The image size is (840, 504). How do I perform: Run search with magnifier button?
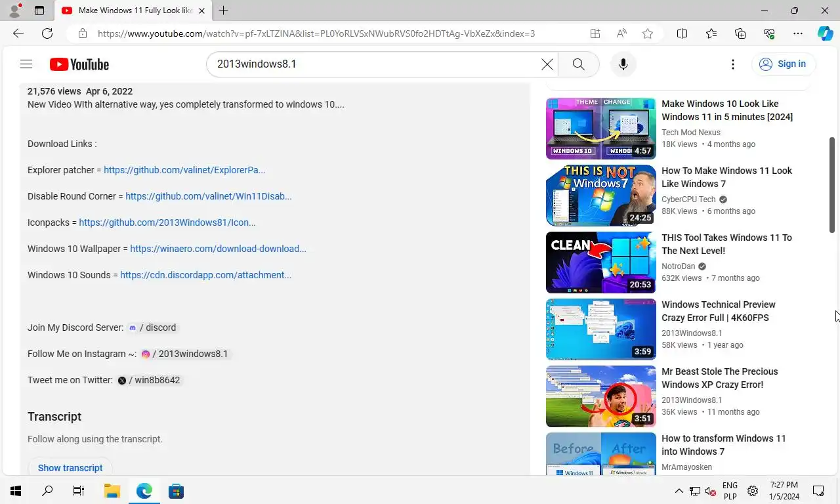578,64
